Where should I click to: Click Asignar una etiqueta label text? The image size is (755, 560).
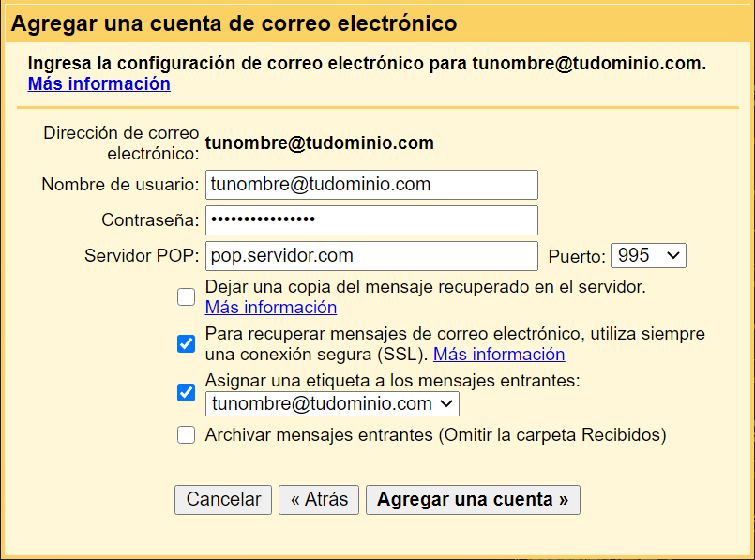392,381
